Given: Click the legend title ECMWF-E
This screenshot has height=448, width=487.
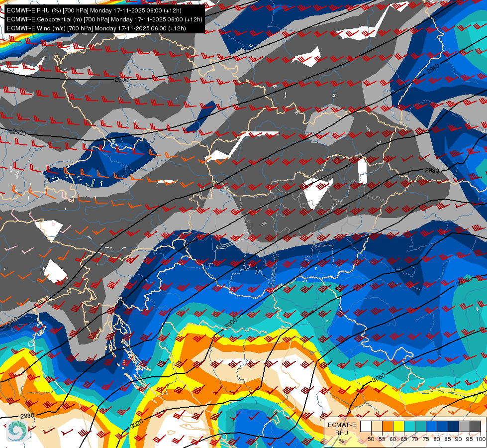Looking at the screenshot, I should [x=342, y=425].
